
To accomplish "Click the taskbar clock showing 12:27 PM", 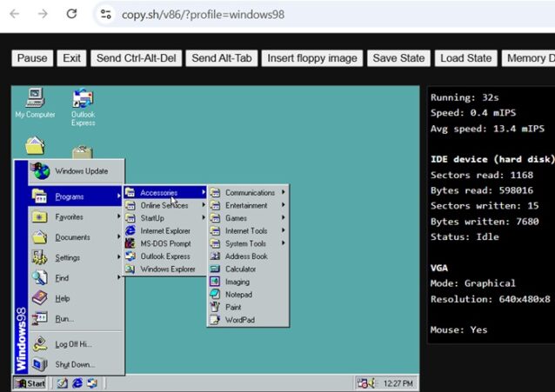I will 398,383.
